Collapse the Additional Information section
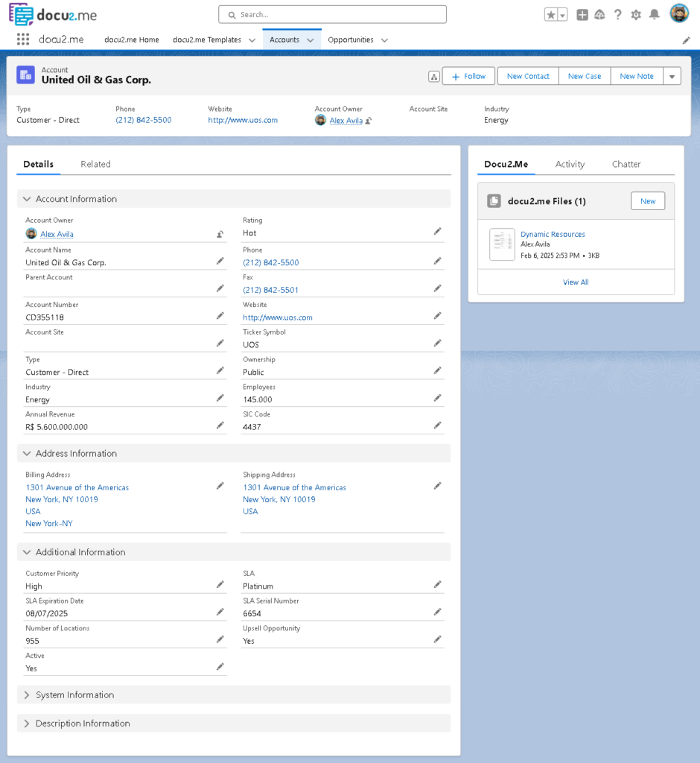 tap(27, 552)
